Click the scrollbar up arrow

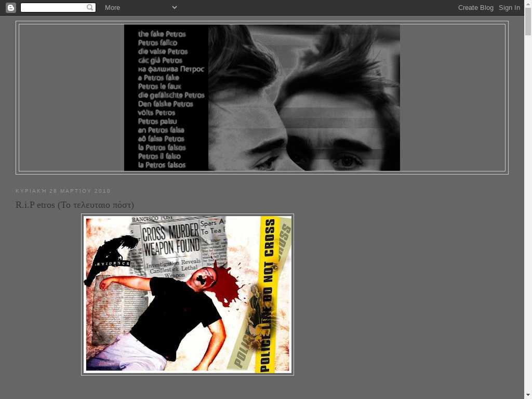pyautogui.click(x=528, y=4)
